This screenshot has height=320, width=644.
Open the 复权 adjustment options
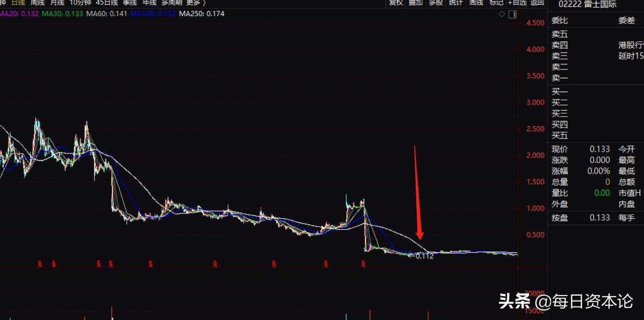396,3
